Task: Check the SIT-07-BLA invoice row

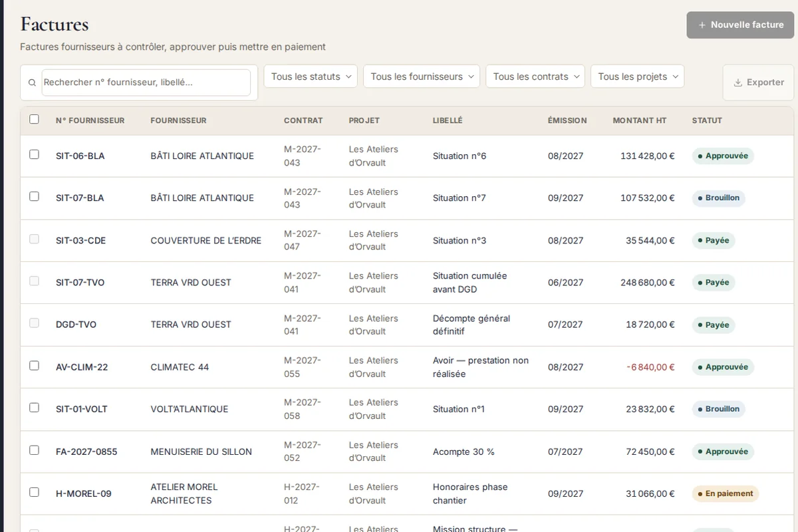Action: coord(34,196)
